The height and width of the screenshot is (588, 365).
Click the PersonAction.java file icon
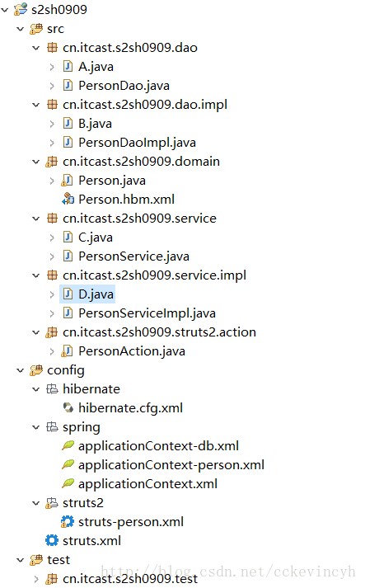point(67,351)
